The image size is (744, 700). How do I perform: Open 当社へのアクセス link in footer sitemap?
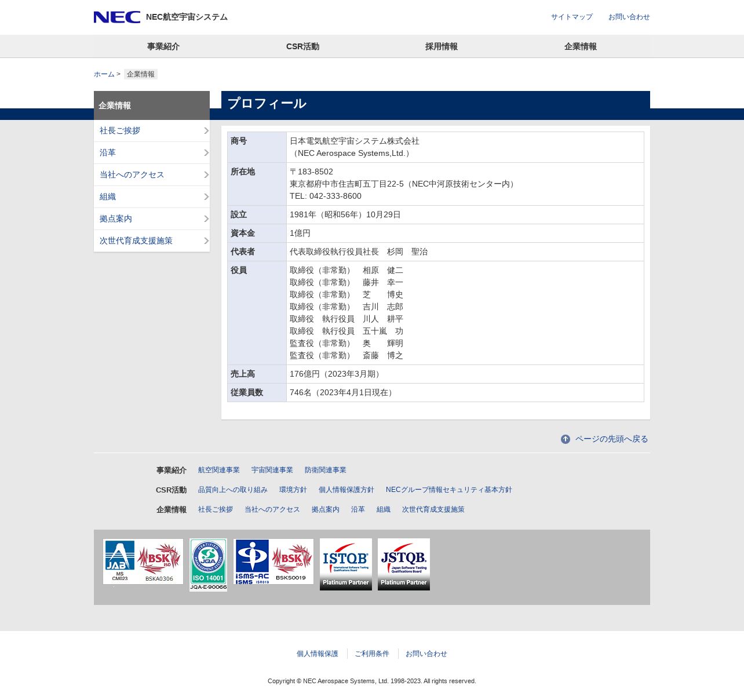[272, 509]
